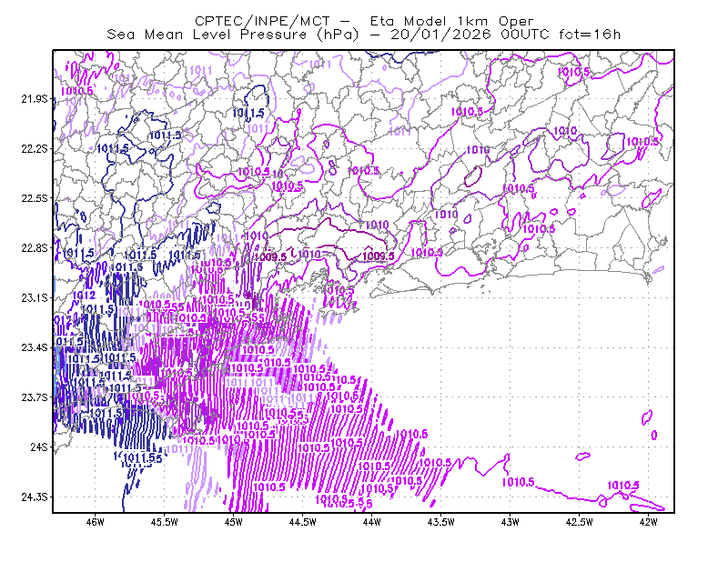Viewport: 728px width, 562px height.
Task: Click the 45W longitude axis label
Action: [234, 522]
